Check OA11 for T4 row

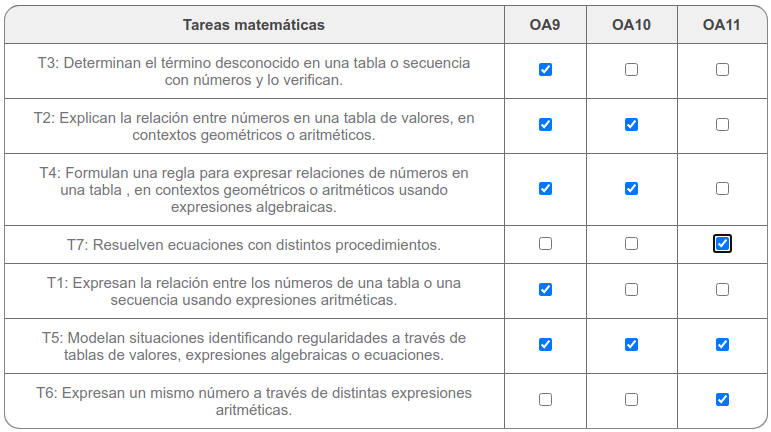point(722,189)
